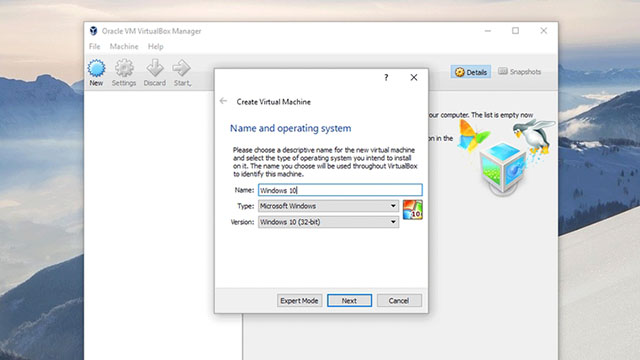
Task: Click the Discard arrow icon
Action: click(155, 68)
